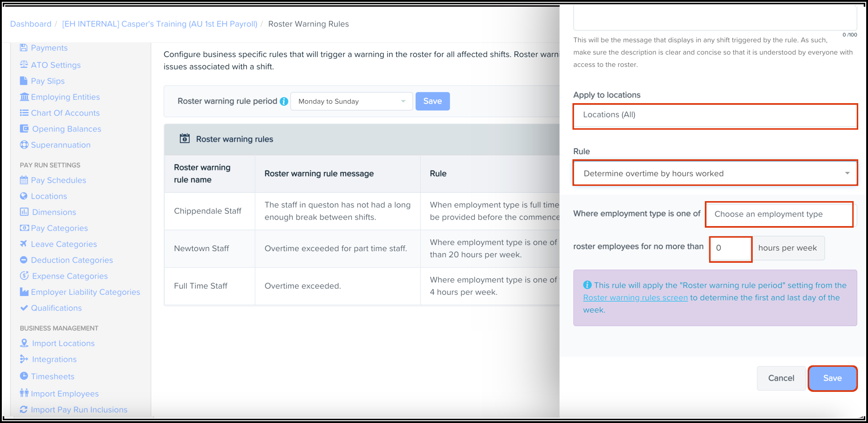Open the Monday to Sunday period dropdown
Viewport: 868px width, 423px height.
point(351,101)
